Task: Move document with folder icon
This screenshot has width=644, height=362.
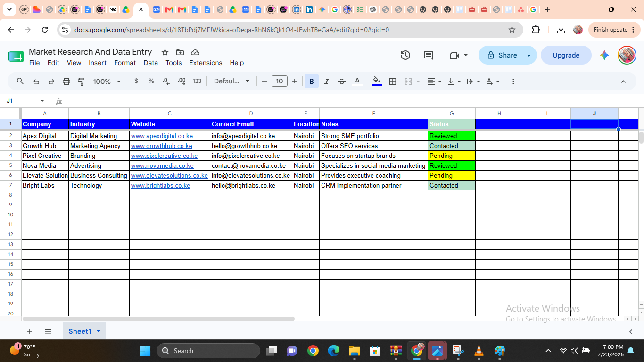Action: [180, 52]
